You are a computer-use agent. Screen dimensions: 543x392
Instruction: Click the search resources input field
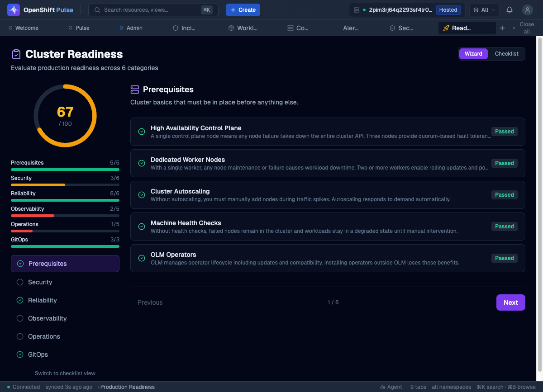pos(149,10)
